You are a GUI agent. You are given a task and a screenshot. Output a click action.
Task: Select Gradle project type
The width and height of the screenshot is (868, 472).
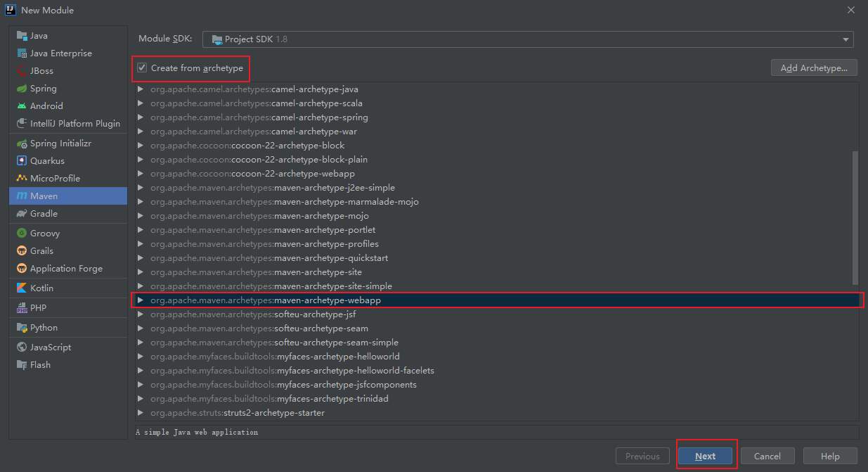pyautogui.click(x=68, y=213)
